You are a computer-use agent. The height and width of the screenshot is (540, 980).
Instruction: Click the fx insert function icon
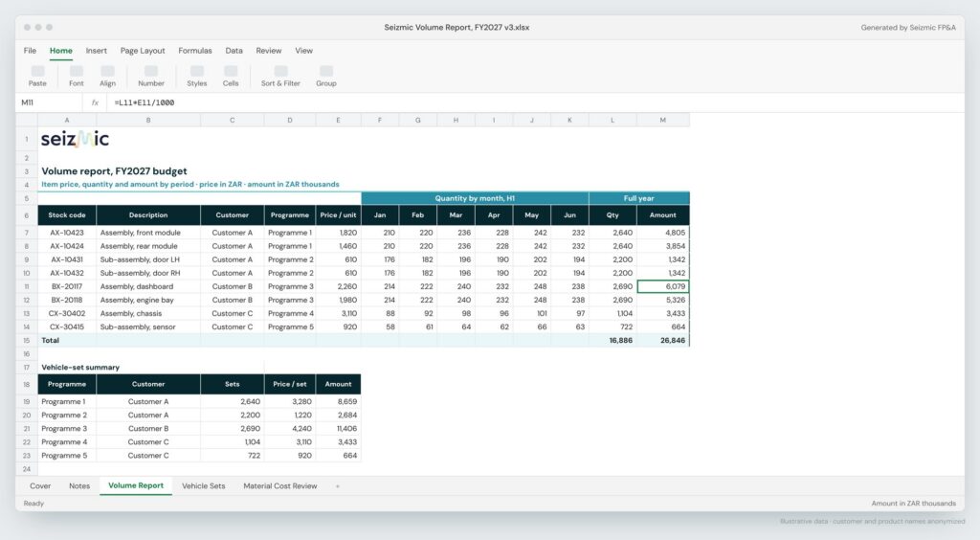(95, 102)
